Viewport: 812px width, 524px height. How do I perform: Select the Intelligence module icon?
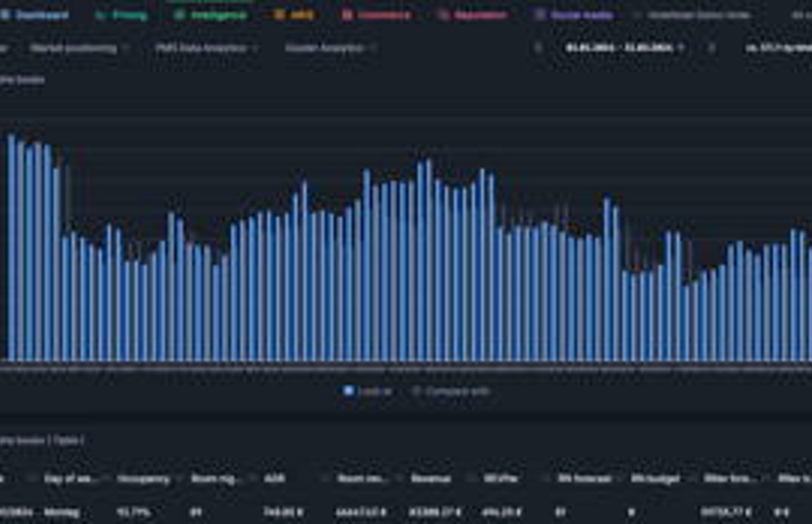[x=179, y=15]
